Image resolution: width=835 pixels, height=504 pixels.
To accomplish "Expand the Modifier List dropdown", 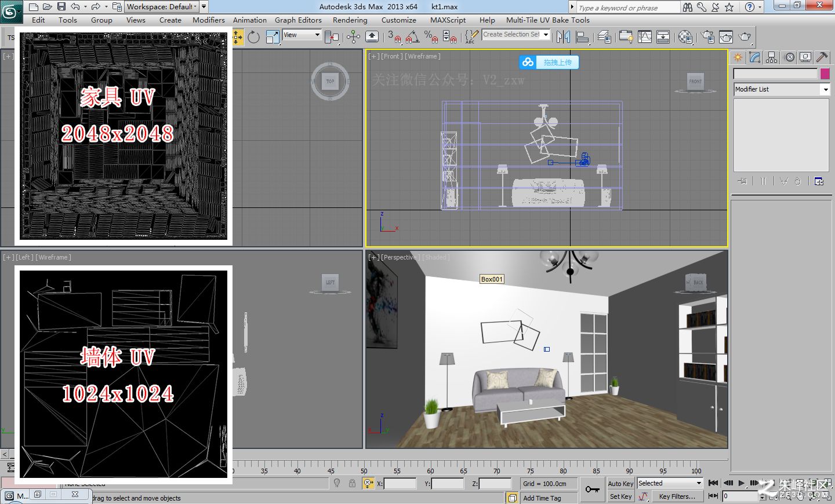I will point(782,89).
